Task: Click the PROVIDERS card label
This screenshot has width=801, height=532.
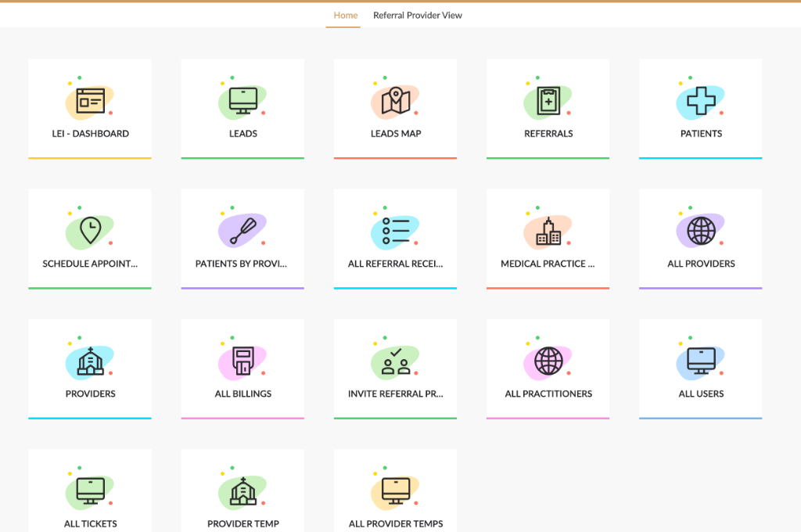Action: click(x=91, y=394)
